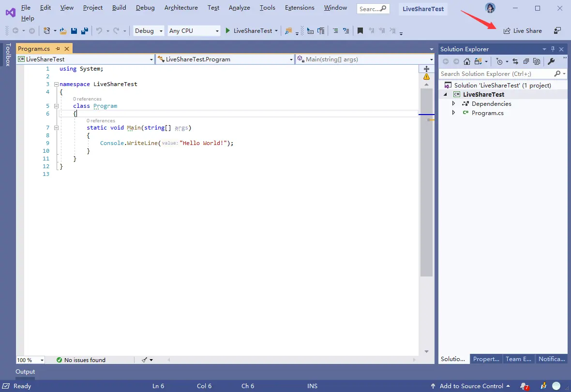
Task: Open the Debug configuration dropdown
Action: pyautogui.click(x=149, y=31)
